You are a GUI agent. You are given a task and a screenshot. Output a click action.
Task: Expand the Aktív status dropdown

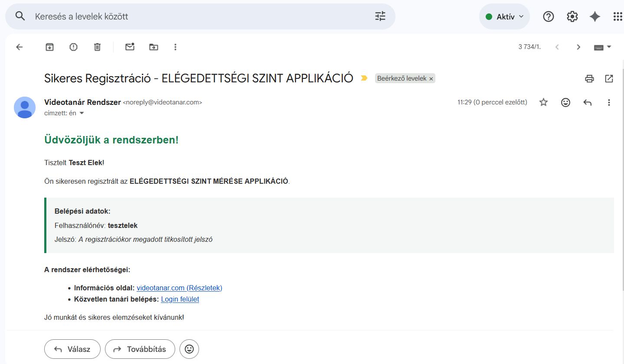504,17
